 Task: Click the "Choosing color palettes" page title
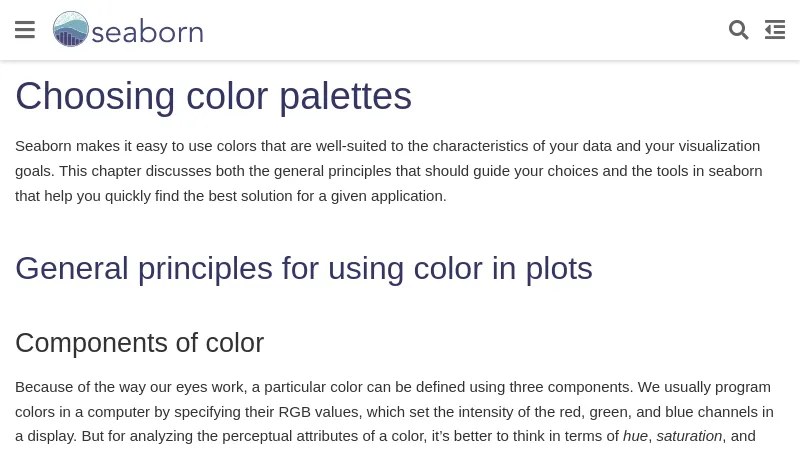click(213, 96)
